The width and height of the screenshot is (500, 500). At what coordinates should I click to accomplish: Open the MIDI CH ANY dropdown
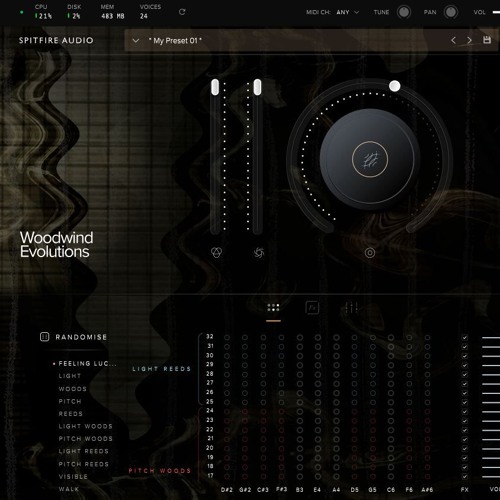(348, 12)
